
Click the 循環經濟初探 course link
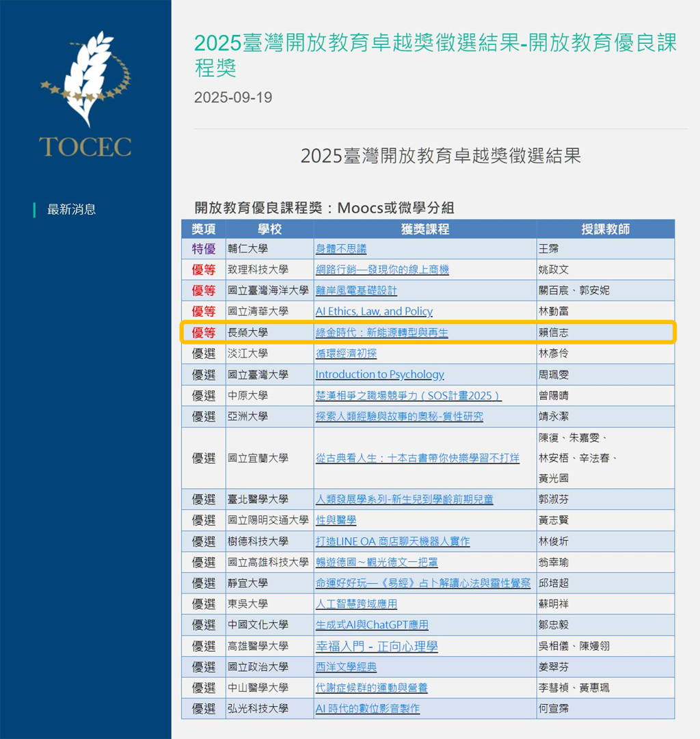tap(345, 354)
